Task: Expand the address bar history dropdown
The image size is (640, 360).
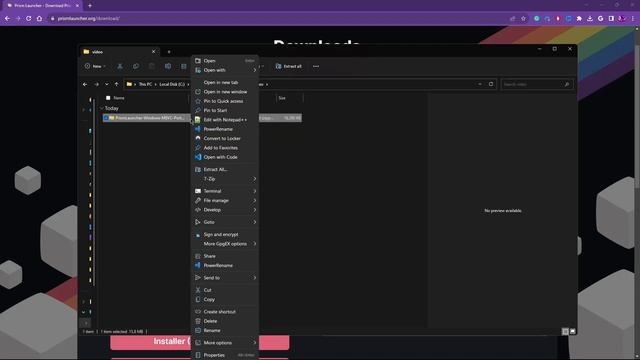Action: 480,84
